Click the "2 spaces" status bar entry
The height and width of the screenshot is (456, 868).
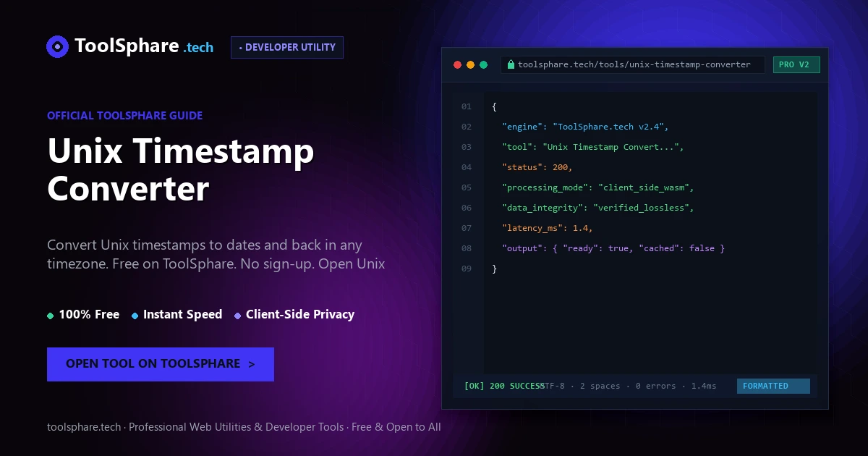[x=600, y=386]
